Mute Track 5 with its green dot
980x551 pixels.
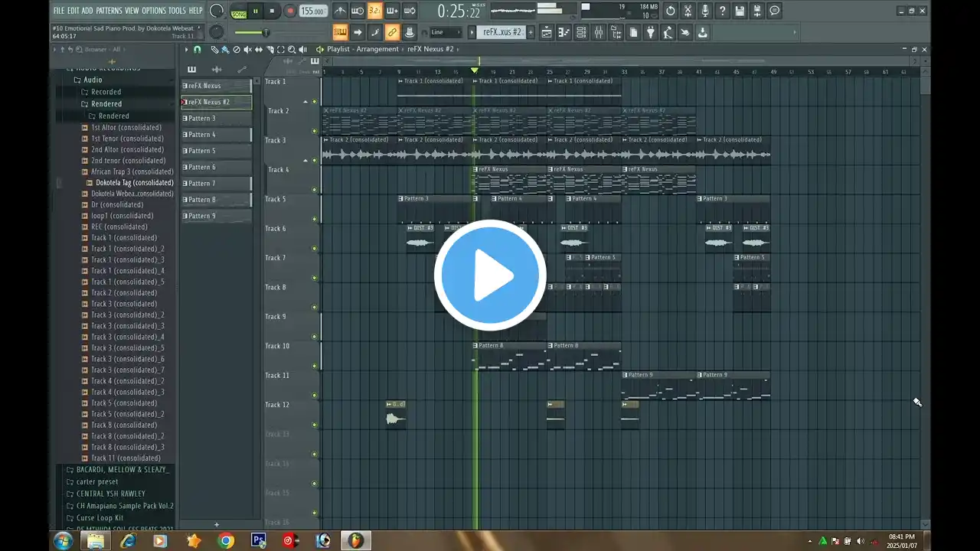point(314,219)
